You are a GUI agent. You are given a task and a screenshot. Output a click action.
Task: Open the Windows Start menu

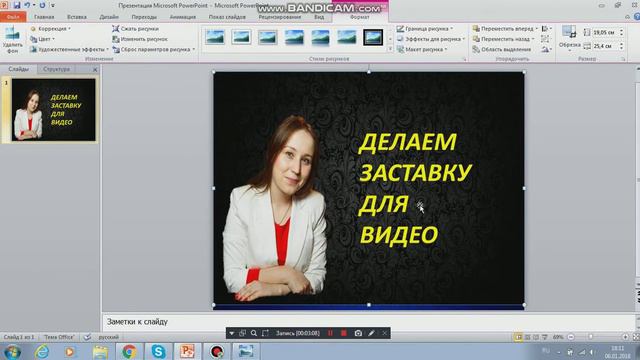(13, 351)
